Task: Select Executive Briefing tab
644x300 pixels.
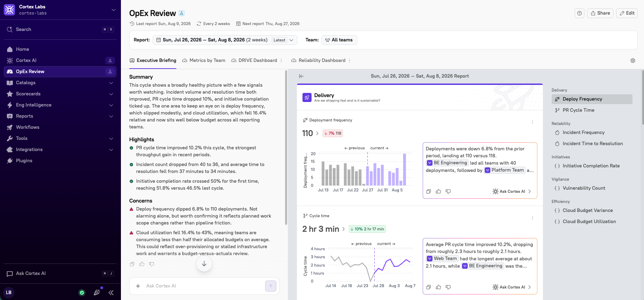Action: coord(153,61)
